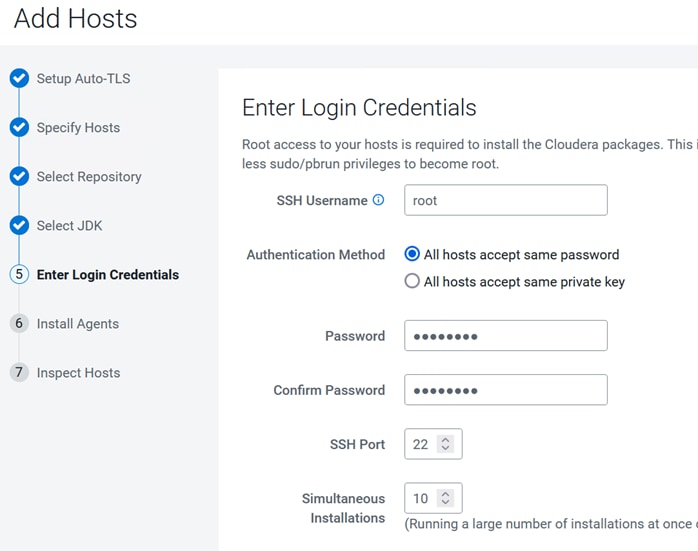Viewport: 698px width, 551px height.
Task: Go to the Specify Hosts step
Action: pyautogui.click(x=78, y=128)
